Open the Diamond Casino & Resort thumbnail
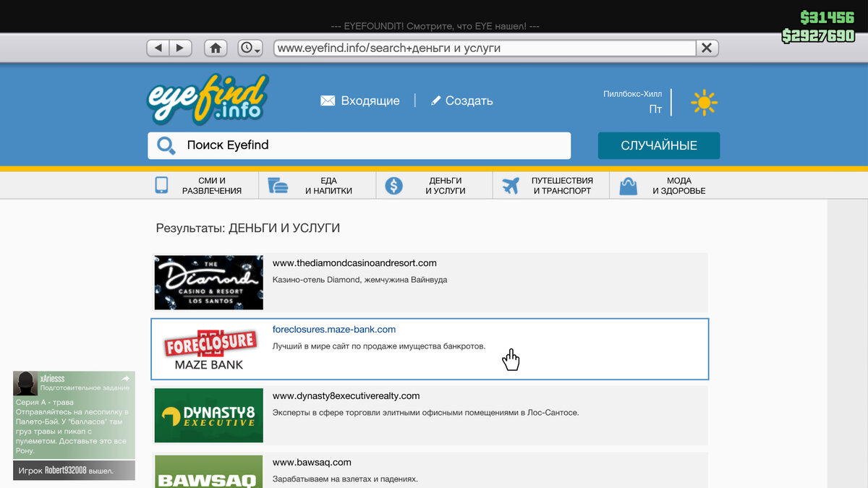The width and height of the screenshot is (868, 488). point(209,283)
